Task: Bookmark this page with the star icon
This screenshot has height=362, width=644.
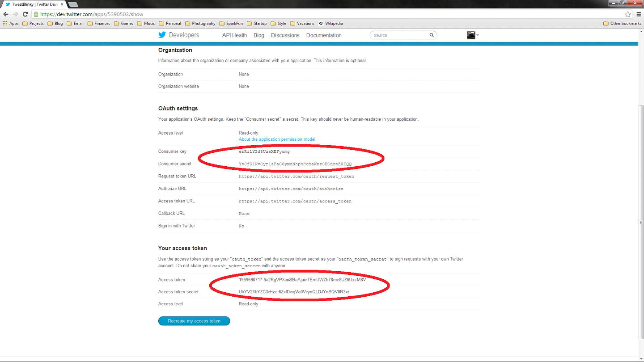Action: click(x=628, y=14)
